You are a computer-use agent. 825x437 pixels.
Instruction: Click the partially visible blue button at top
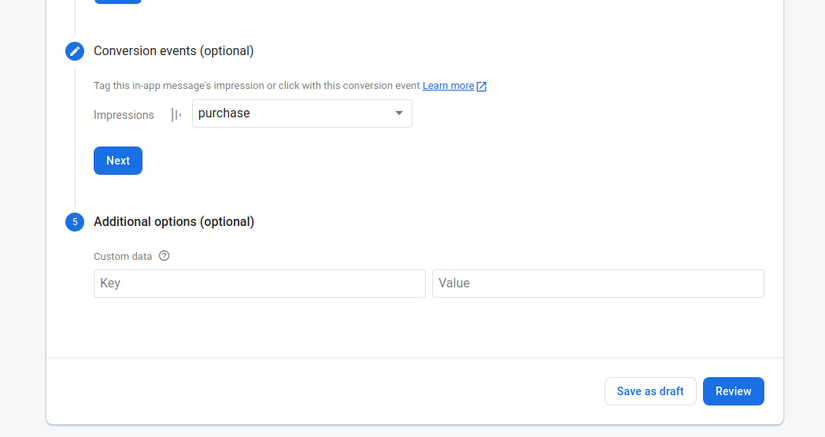click(118, 1)
